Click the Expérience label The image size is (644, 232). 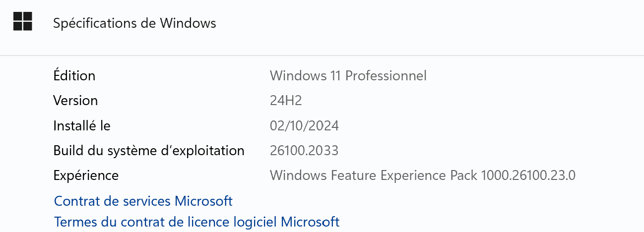(86, 175)
